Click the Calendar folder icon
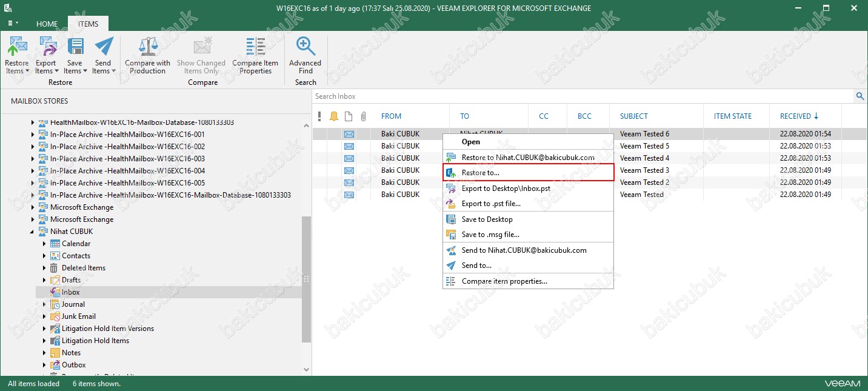The image size is (868, 391). pyautogui.click(x=55, y=244)
